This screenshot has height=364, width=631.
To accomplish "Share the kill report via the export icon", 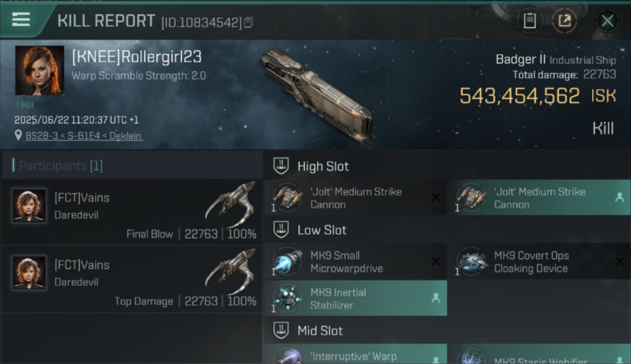I will (564, 21).
